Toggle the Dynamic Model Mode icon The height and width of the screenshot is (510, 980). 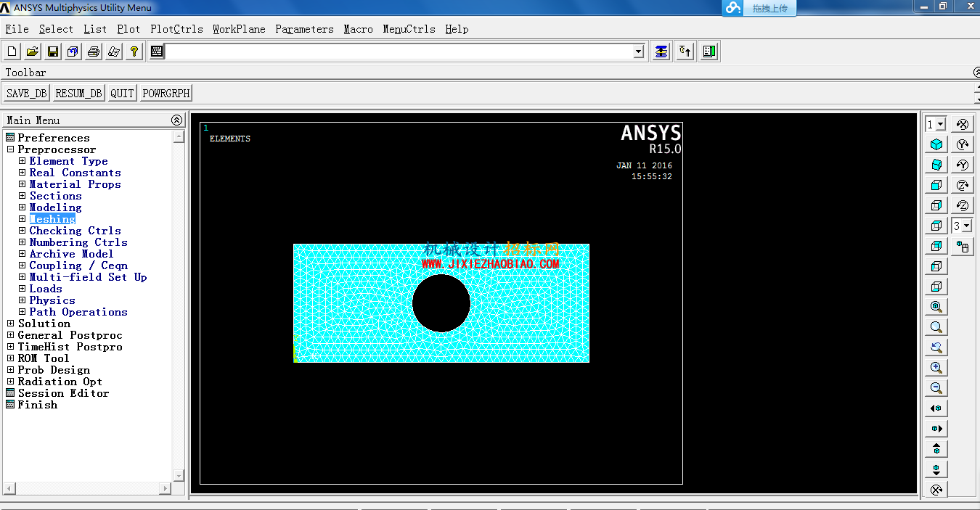point(963,247)
